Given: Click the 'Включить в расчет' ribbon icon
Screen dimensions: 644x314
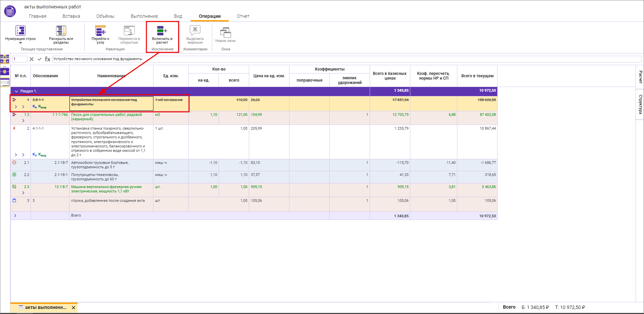Looking at the screenshot, I should click(162, 31).
